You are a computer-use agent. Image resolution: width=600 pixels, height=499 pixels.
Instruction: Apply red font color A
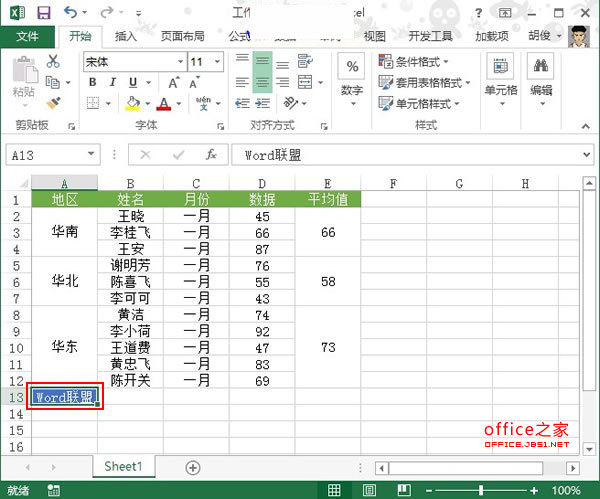click(x=164, y=103)
